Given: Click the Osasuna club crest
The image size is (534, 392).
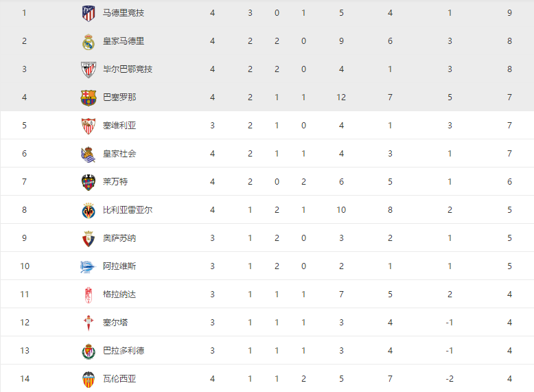Looking at the screenshot, I should tap(89, 238).
